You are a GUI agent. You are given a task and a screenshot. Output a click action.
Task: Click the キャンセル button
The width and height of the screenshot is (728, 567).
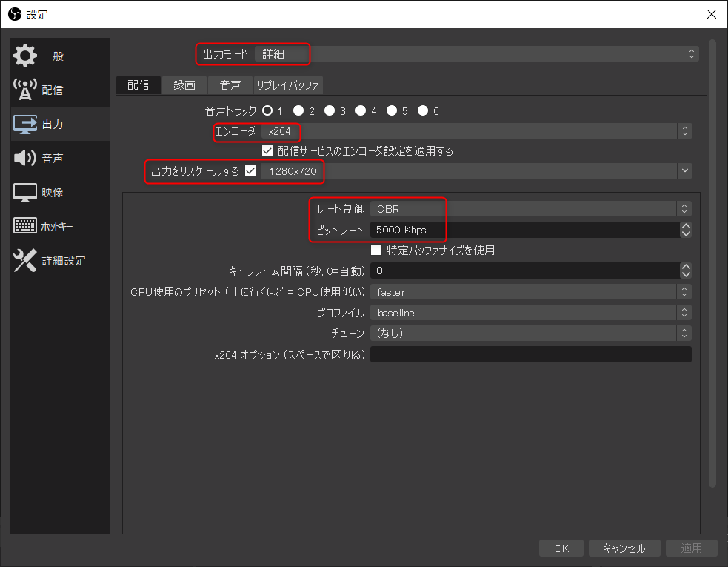(x=625, y=548)
